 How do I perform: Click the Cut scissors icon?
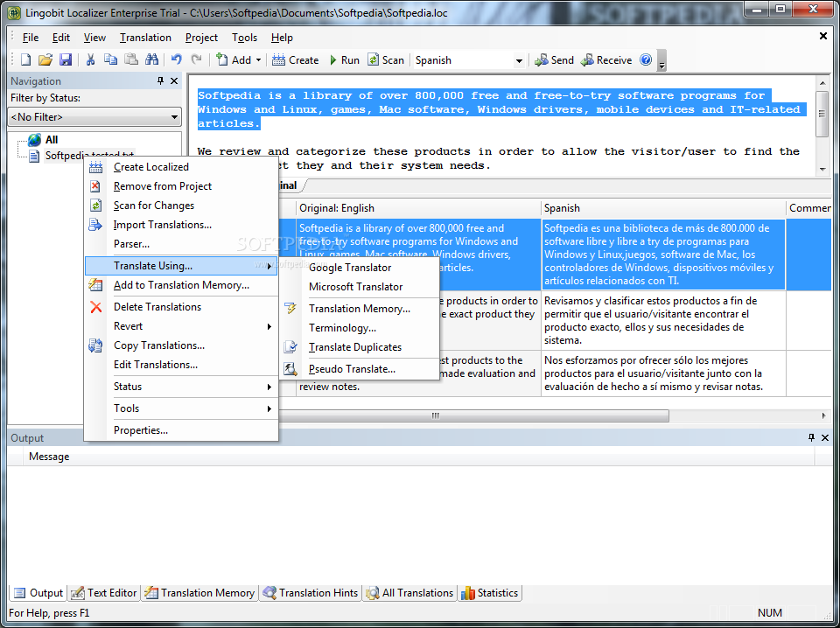[x=90, y=60]
